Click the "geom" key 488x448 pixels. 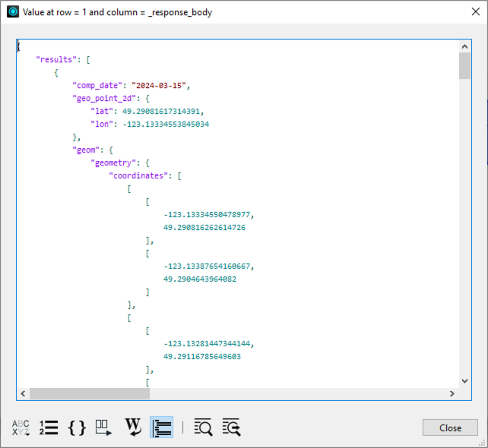(x=86, y=150)
